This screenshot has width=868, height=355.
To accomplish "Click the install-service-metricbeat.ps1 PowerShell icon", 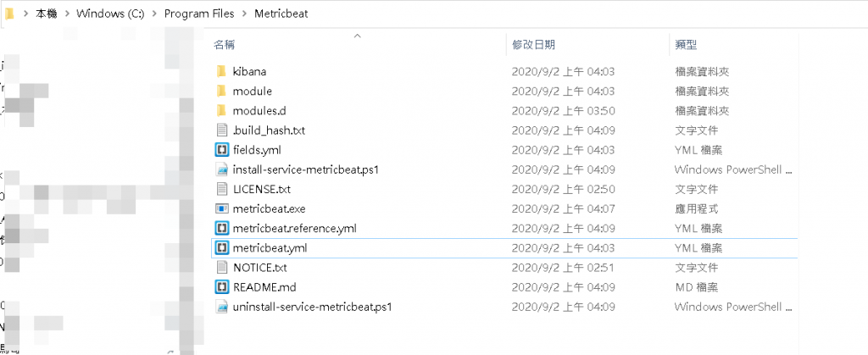I will pos(221,169).
